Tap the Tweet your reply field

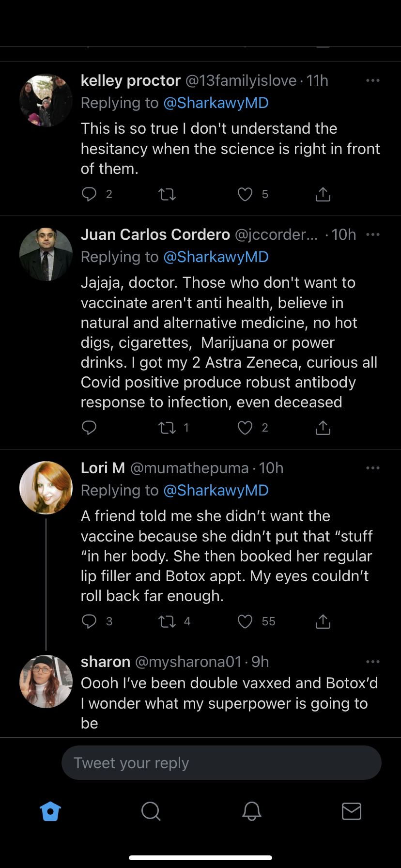coord(221,763)
